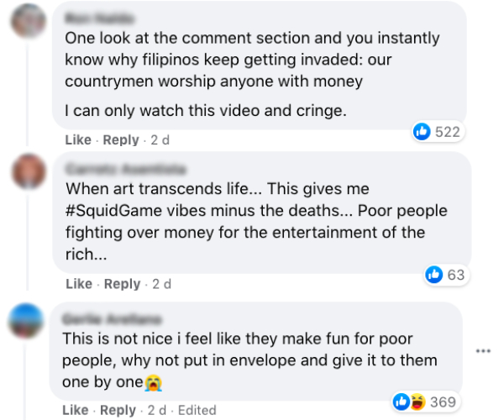Open the blurred author name above the envelope comment
The height and width of the screenshot is (420, 504).
coord(111,319)
